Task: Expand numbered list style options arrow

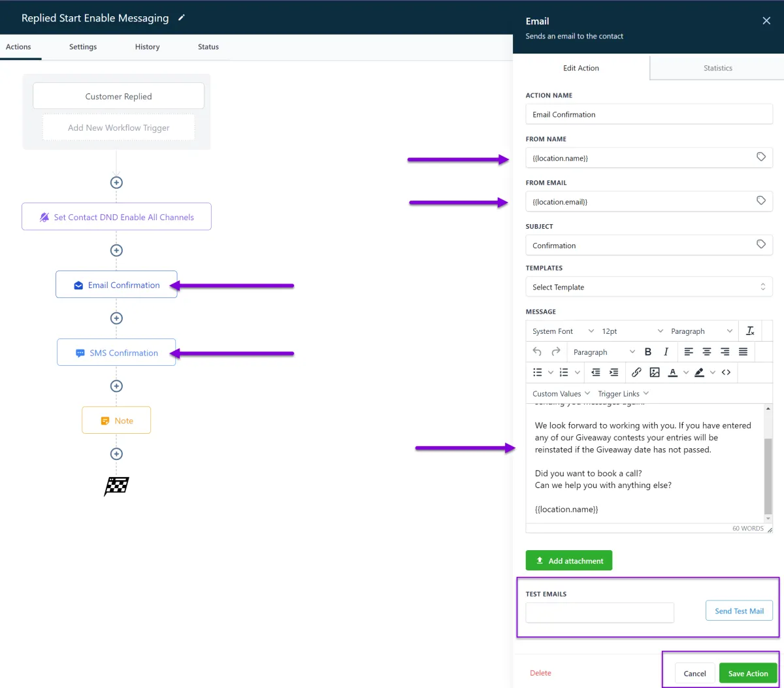Action: [577, 372]
